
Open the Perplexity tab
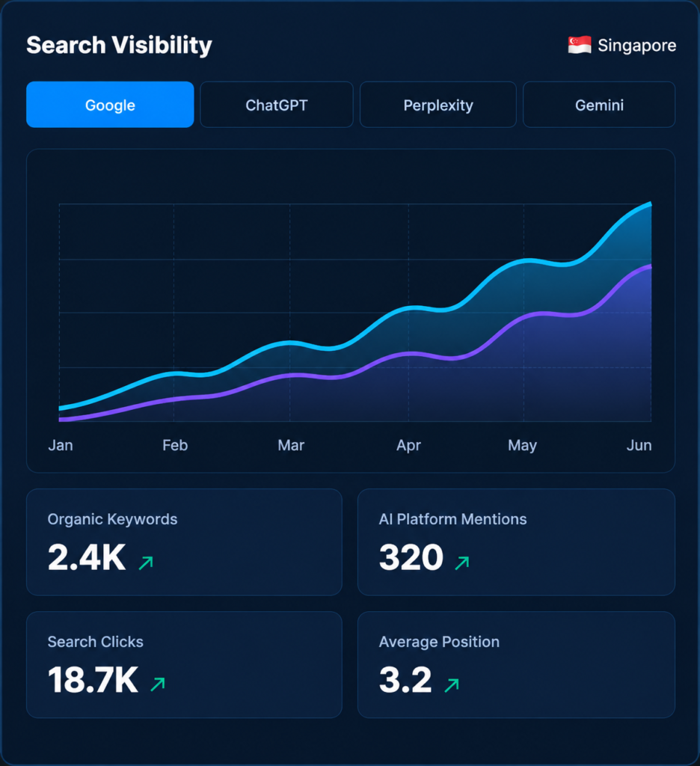438,105
